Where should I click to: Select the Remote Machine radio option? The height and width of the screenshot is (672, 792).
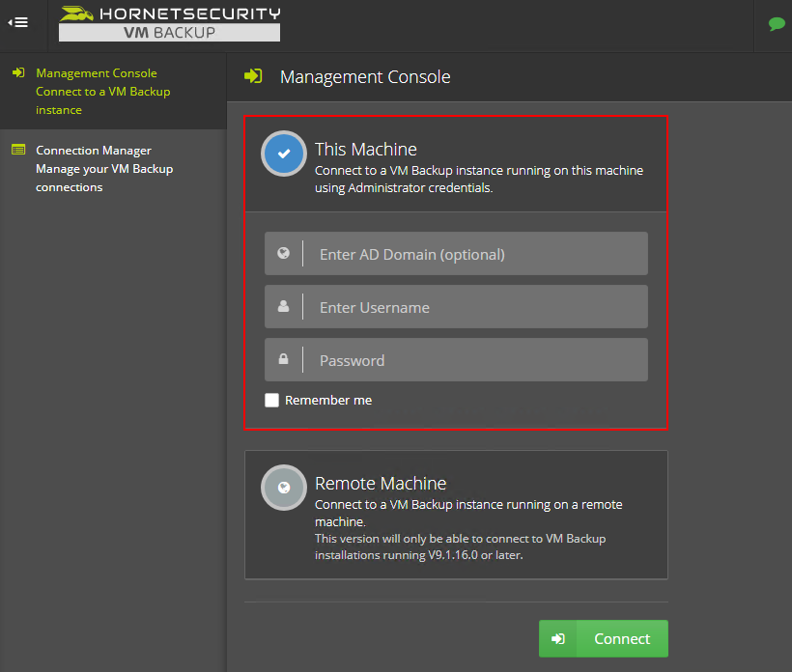(284, 488)
